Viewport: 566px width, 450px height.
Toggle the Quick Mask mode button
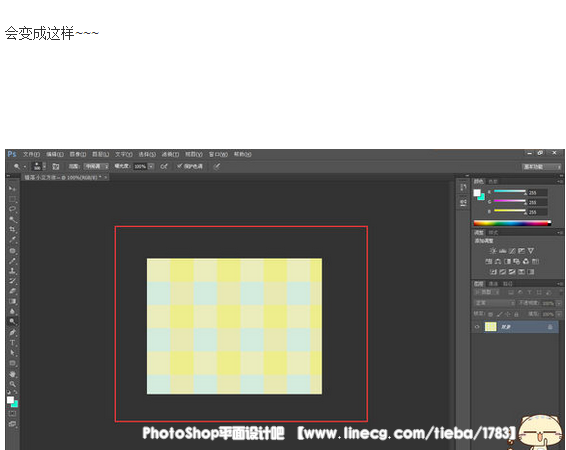click(12, 414)
